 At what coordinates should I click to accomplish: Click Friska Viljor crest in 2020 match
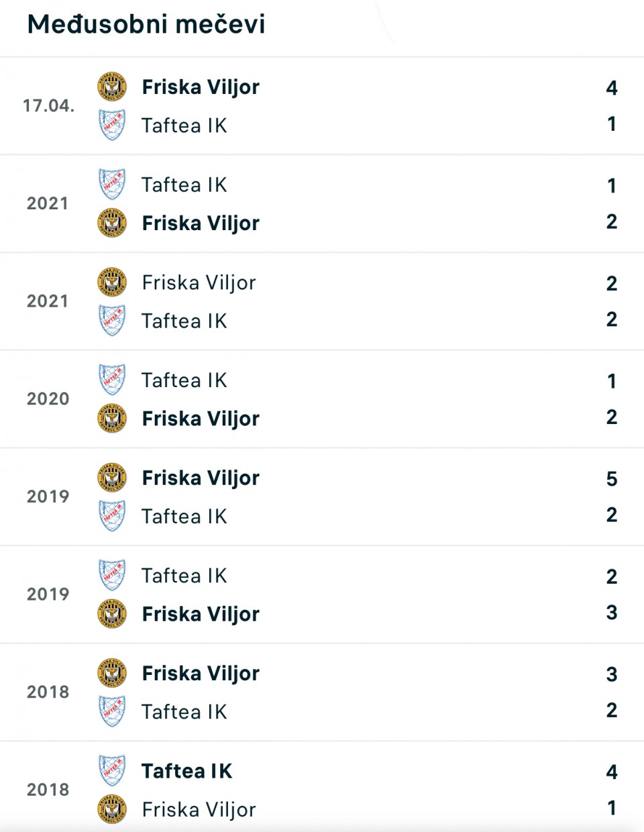point(112,419)
